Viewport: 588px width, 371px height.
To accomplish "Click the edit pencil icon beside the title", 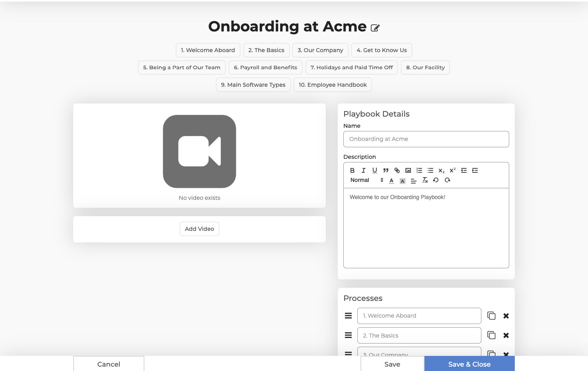I will [x=375, y=28].
